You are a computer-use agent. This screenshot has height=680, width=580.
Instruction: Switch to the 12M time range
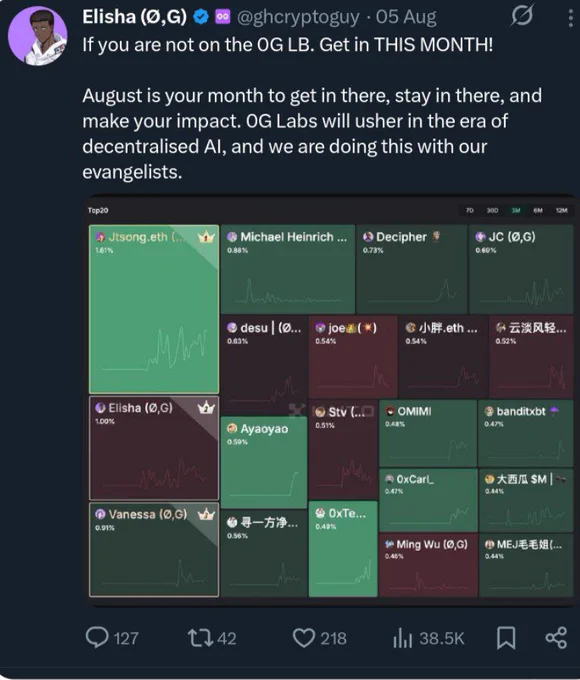pos(562,210)
